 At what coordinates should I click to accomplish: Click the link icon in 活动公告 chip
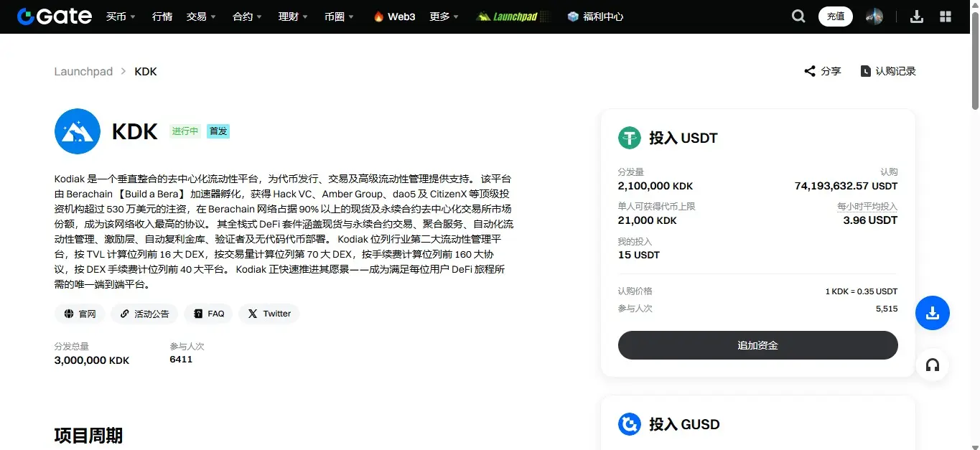pos(125,314)
